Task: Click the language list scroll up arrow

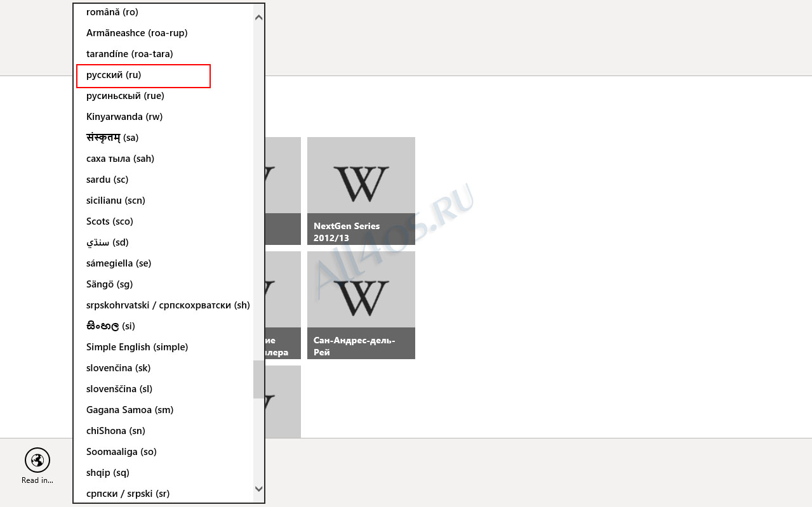Action: coord(258,18)
